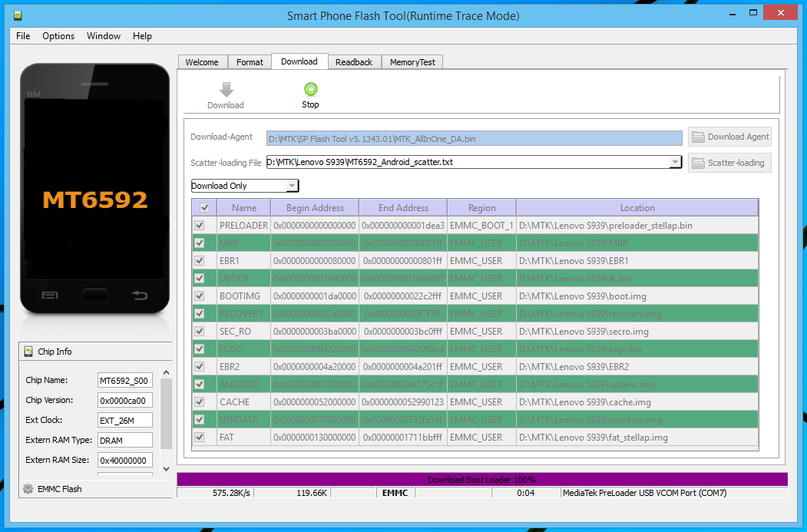Switch to the Format tab
The height and width of the screenshot is (532, 807).
250,62
